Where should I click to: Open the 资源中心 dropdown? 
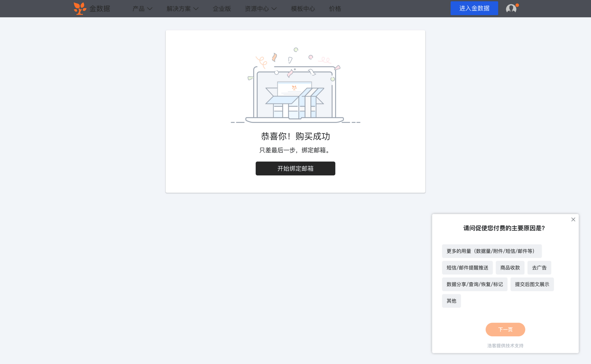click(x=260, y=9)
